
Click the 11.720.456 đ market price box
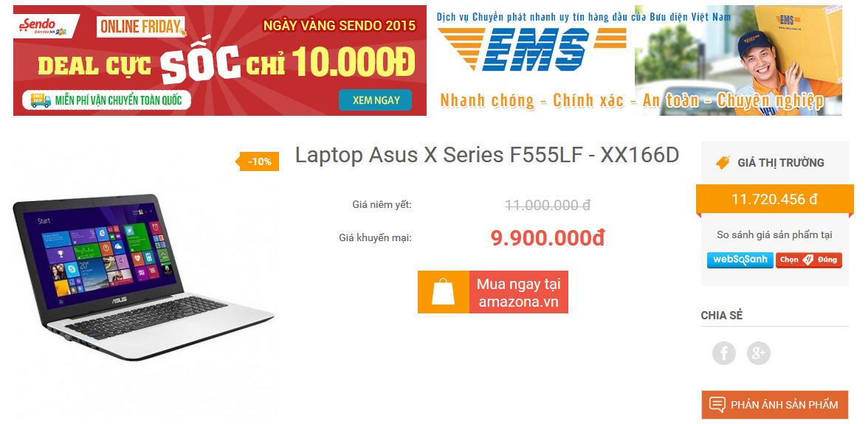click(x=774, y=199)
